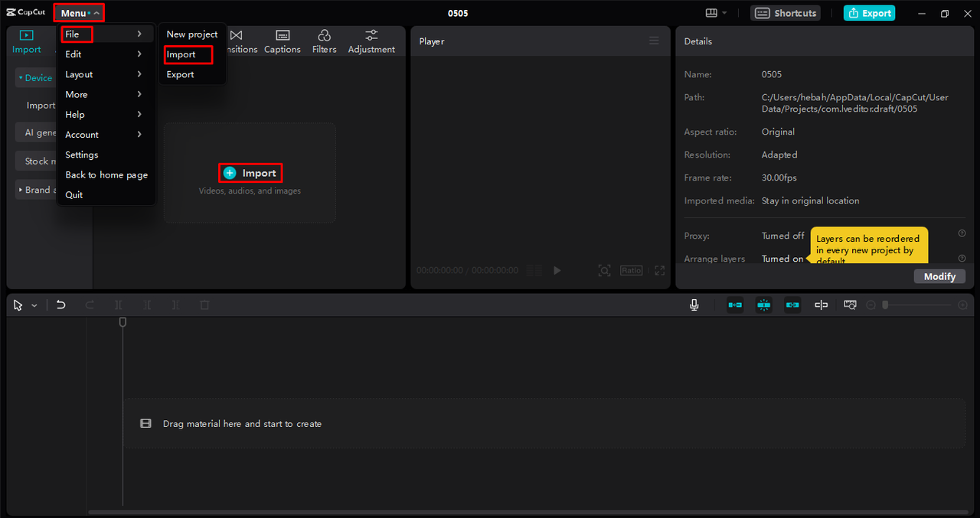Viewport: 980px width, 518px height.
Task: Expand the Edit submenu
Action: pos(103,54)
